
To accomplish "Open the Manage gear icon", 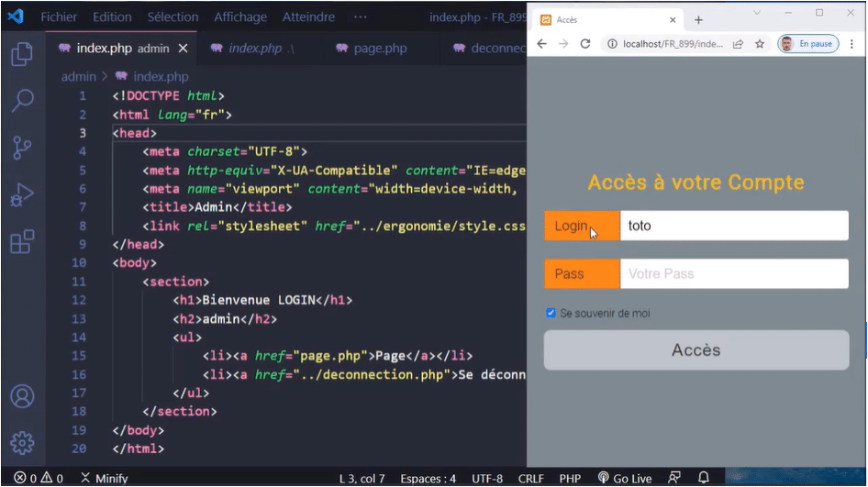I will click(22, 443).
